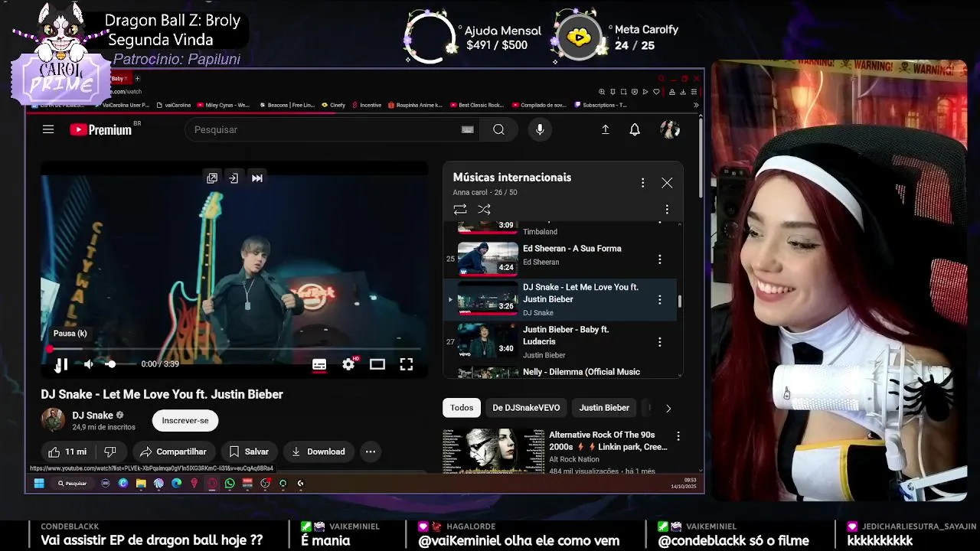Seek on the red video progress bar

234,349
